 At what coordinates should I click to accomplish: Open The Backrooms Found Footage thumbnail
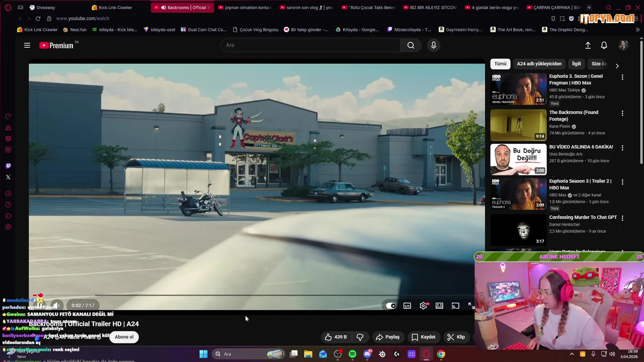pyautogui.click(x=518, y=125)
